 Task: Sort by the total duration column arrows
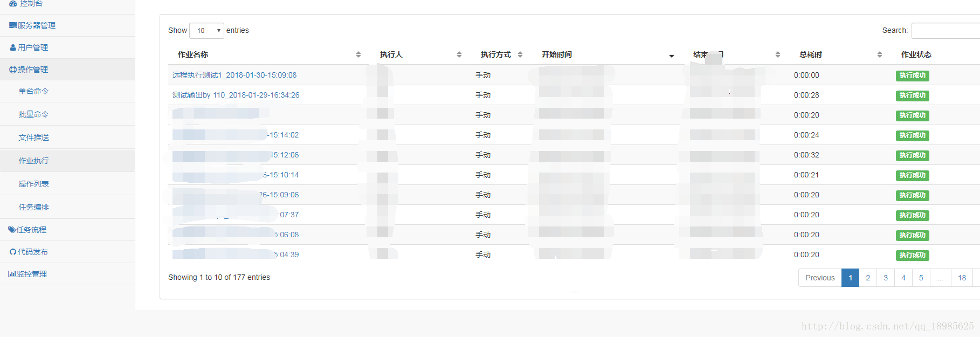(x=880, y=54)
